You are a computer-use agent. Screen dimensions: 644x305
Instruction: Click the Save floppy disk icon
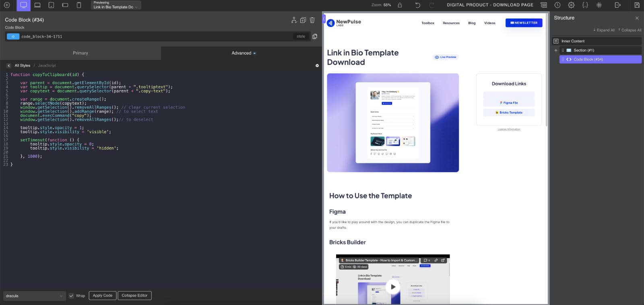[x=637, y=5]
